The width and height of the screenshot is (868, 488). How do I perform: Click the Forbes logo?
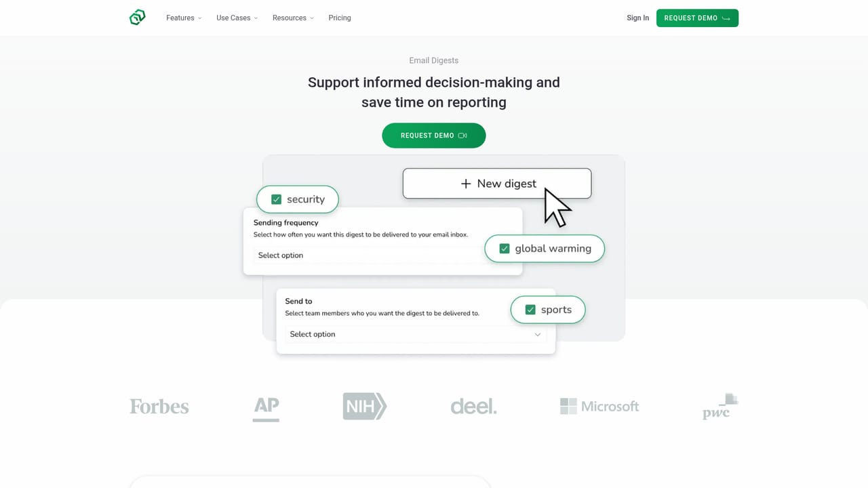click(x=159, y=407)
